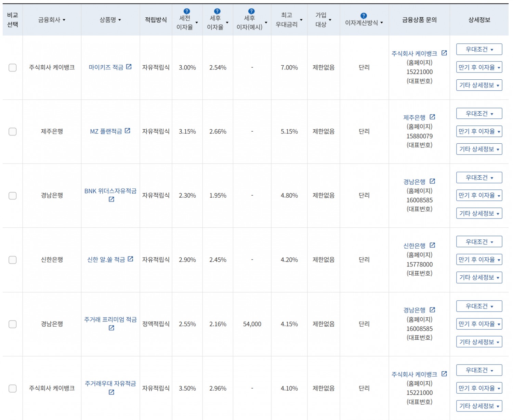Click the 3.50% pre-tax rate cell
The image size is (513, 420).
187,389
